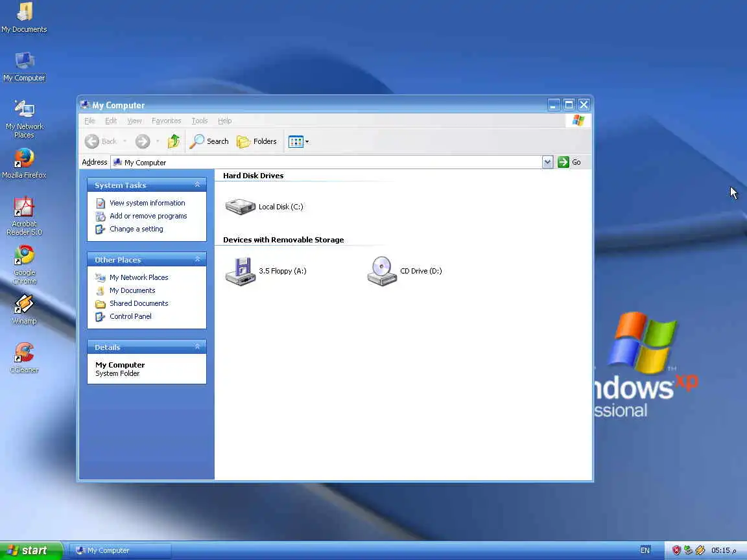Image resolution: width=747 pixels, height=560 pixels.
Task: Open Control Panel link
Action: coord(130,317)
